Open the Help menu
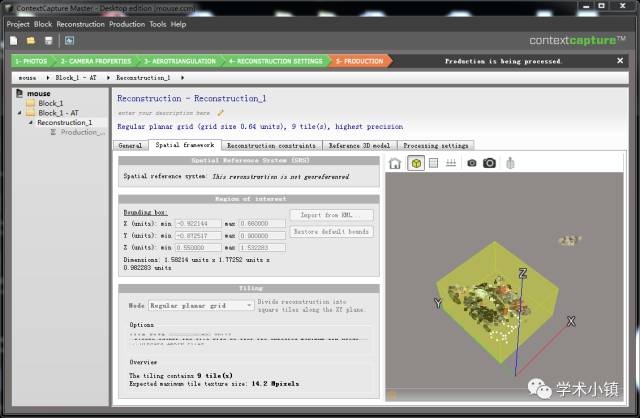 click(178, 24)
